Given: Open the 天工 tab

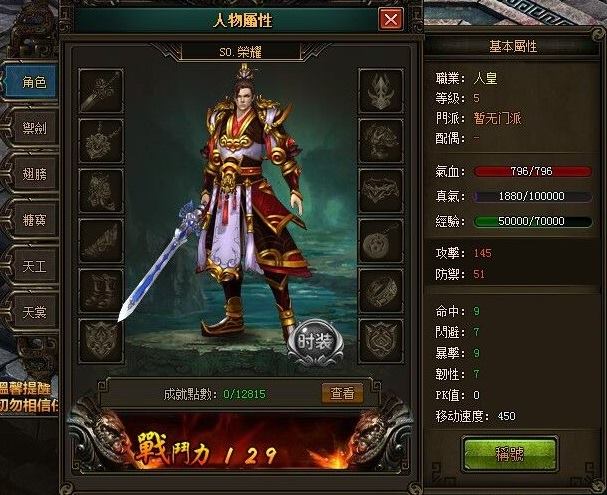Looking at the screenshot, I should click(34, 266).
